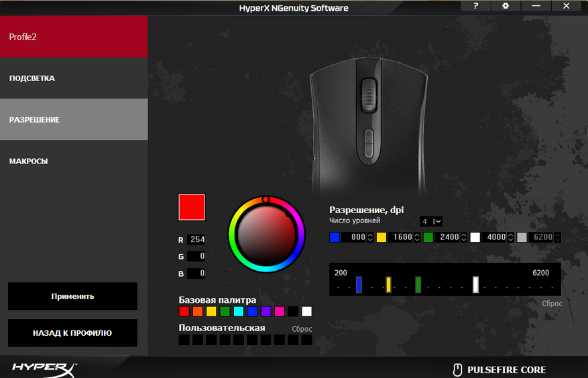Pick purple from the base palette
The width and height of the screenshot is (588, 378).
point(266,311)
